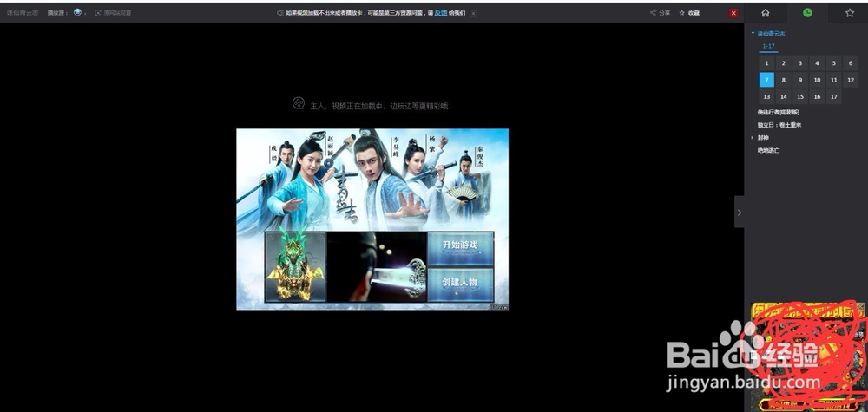Play episode 4
Image resolution: width=868 pixels, height=412 pixels.
(x=817, y=63)
